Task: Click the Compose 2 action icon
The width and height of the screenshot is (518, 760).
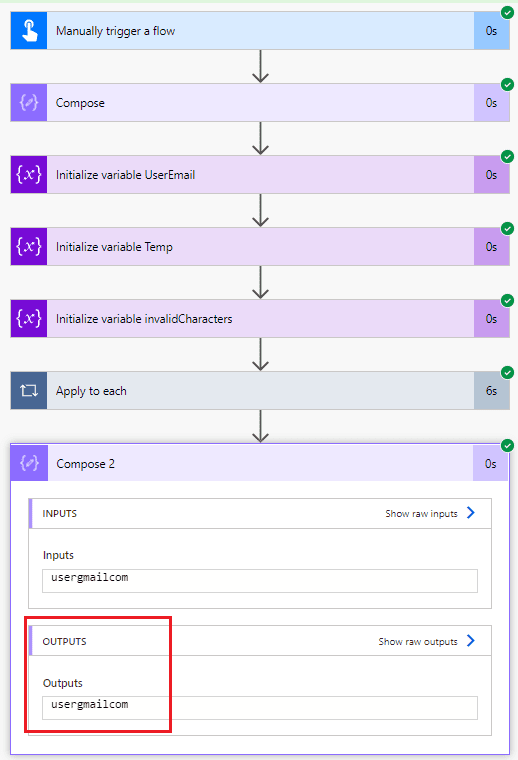Action: tap(29, 463)
